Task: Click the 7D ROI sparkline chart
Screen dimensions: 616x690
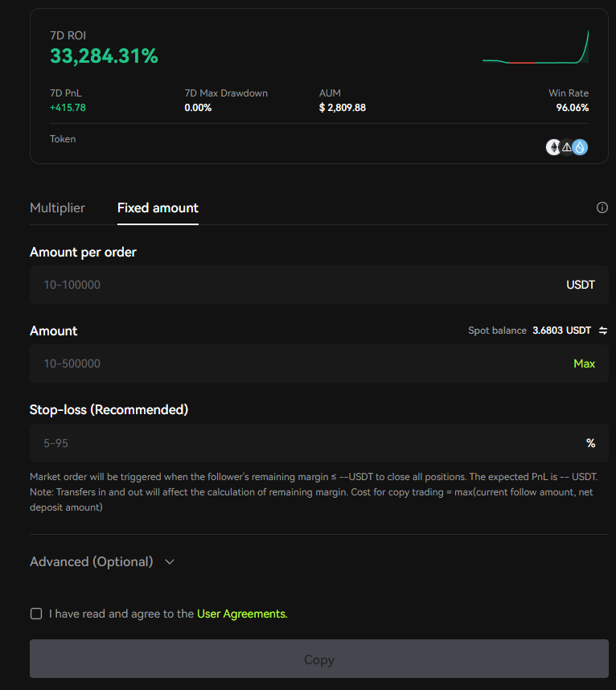Action: pyautogui.click(x=536, y=47)
